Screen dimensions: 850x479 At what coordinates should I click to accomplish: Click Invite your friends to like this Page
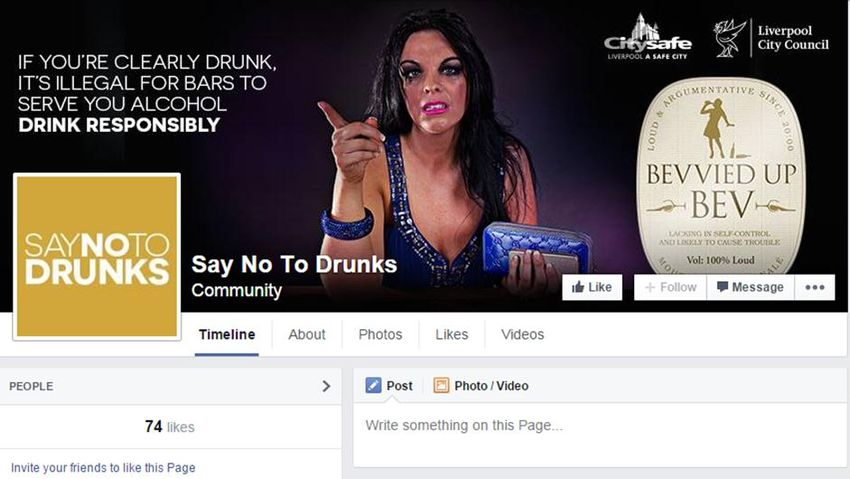click(x=103, y=468)
